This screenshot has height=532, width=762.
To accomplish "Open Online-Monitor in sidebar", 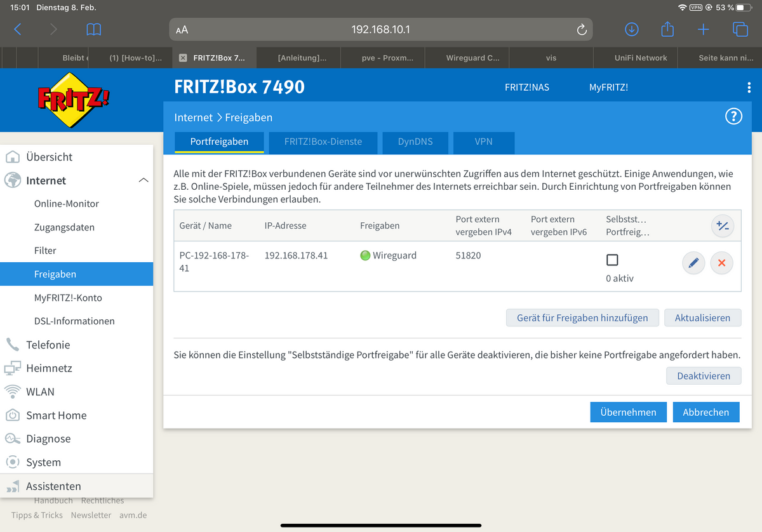I will point(67,204).
